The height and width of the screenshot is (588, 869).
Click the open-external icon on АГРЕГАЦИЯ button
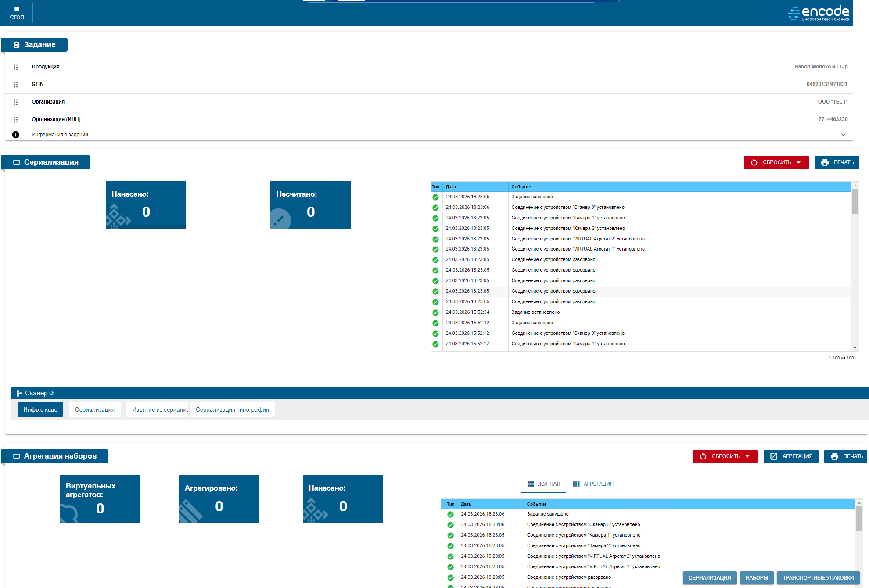[x=774, y=456]
